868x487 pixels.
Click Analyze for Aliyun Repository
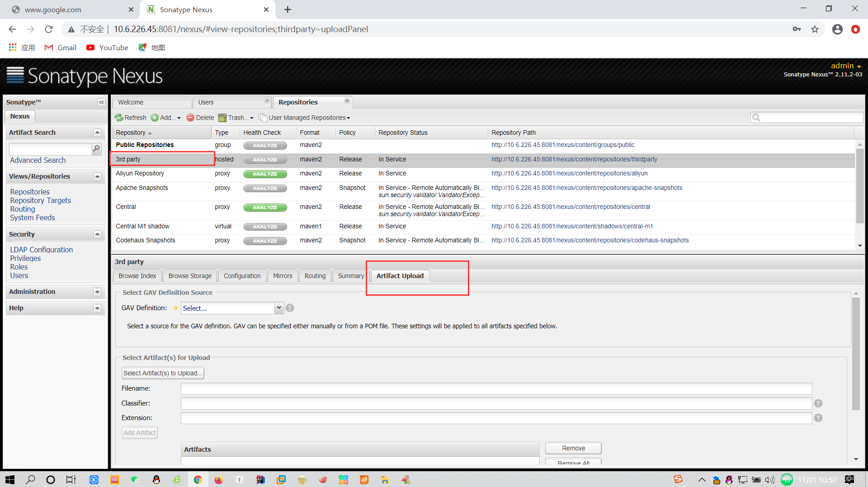click(265, 174)
